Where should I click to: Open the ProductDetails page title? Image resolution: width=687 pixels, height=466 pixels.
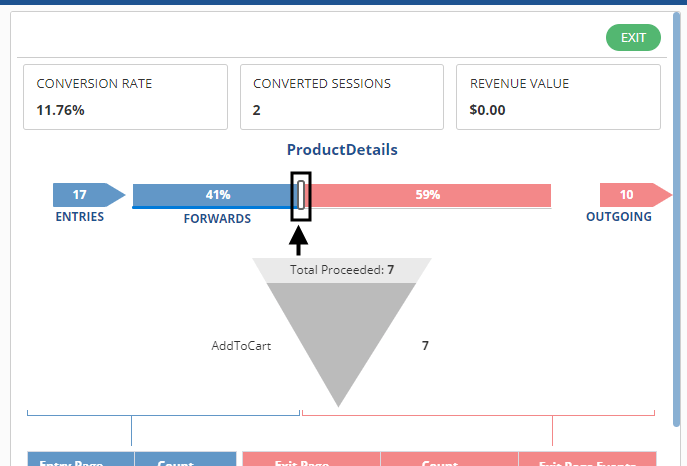click(342, 150)
